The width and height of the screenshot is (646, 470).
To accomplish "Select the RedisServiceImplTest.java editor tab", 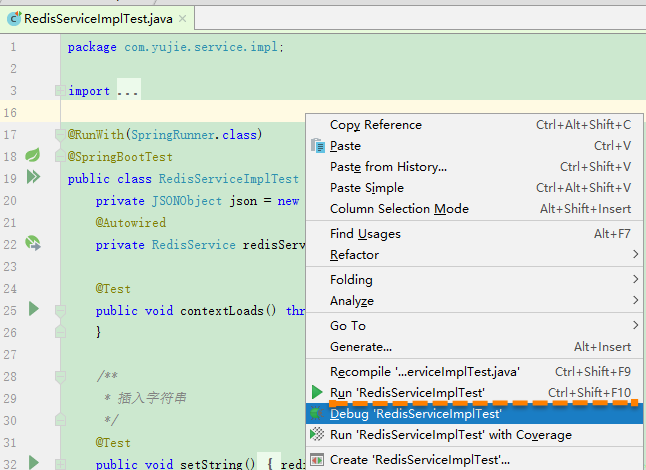I will point(97,19).
